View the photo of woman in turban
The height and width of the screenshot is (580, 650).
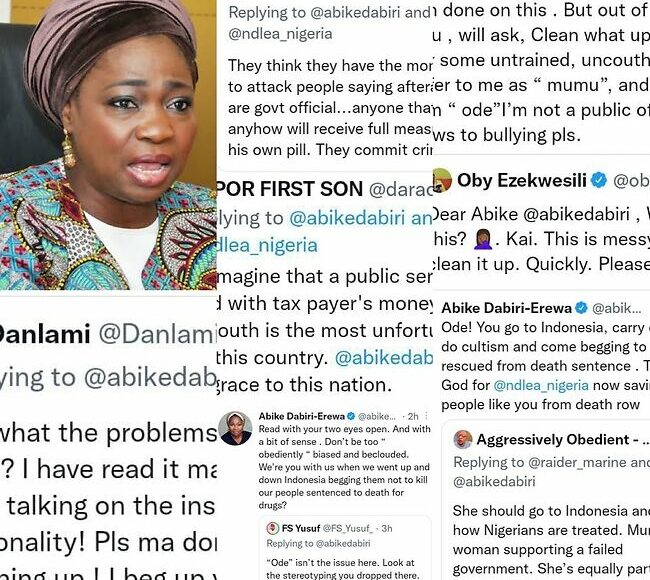[108, 145]
